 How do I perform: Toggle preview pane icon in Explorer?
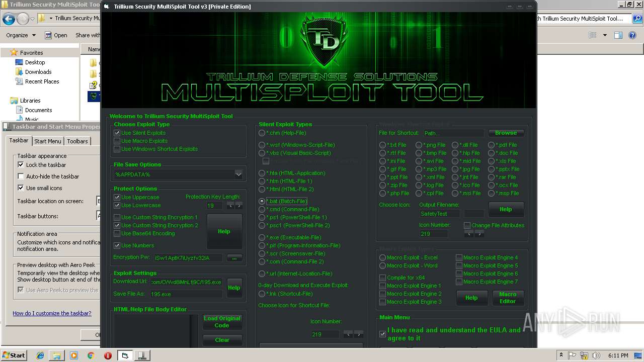[x=618, y=35]
